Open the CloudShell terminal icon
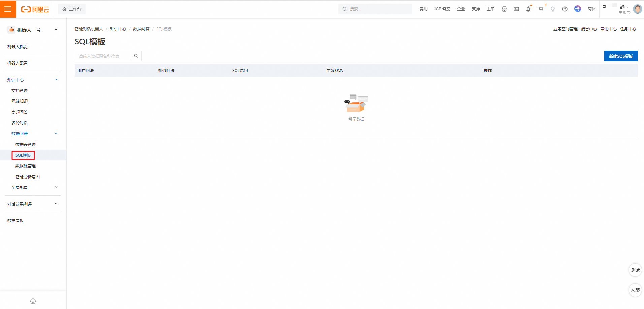 click(516, 9)
